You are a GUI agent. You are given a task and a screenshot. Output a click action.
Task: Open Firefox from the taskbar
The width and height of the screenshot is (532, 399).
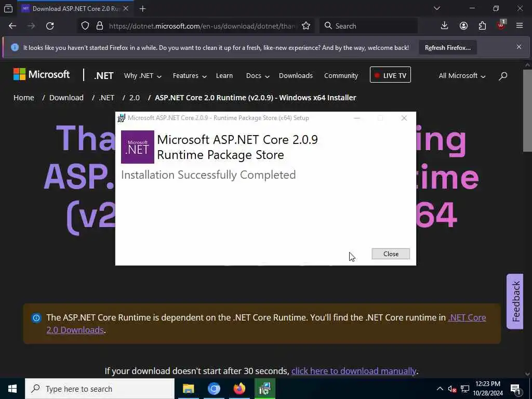239,389
